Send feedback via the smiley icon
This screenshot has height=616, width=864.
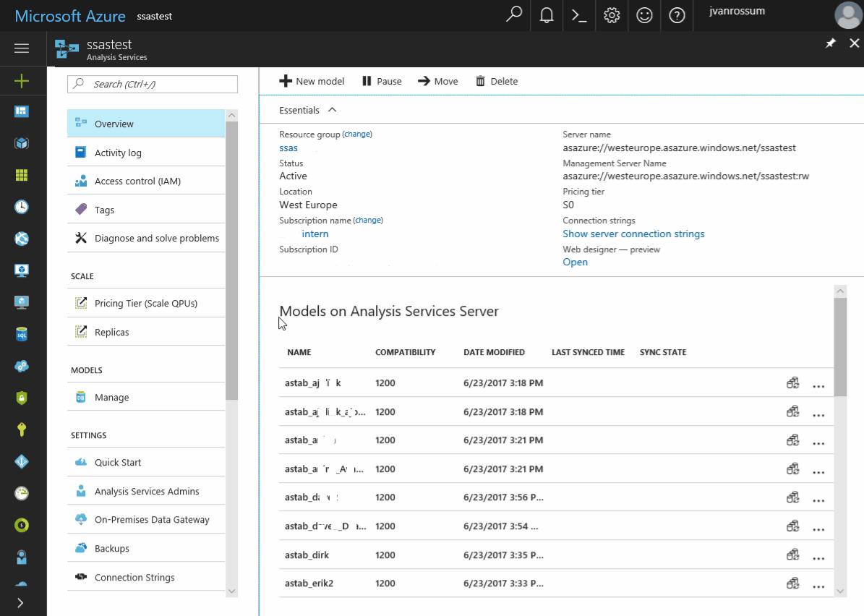coord(643,15)
